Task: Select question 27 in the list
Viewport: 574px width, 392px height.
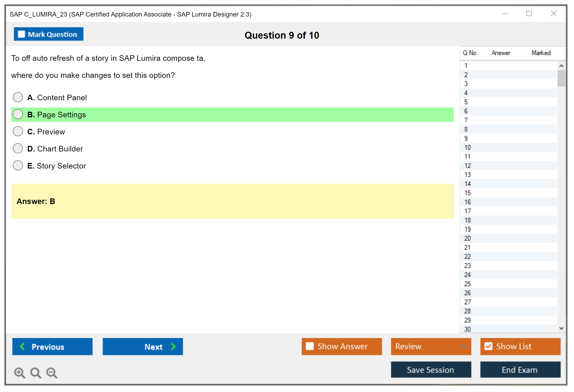Action: (x=467, y=302)
